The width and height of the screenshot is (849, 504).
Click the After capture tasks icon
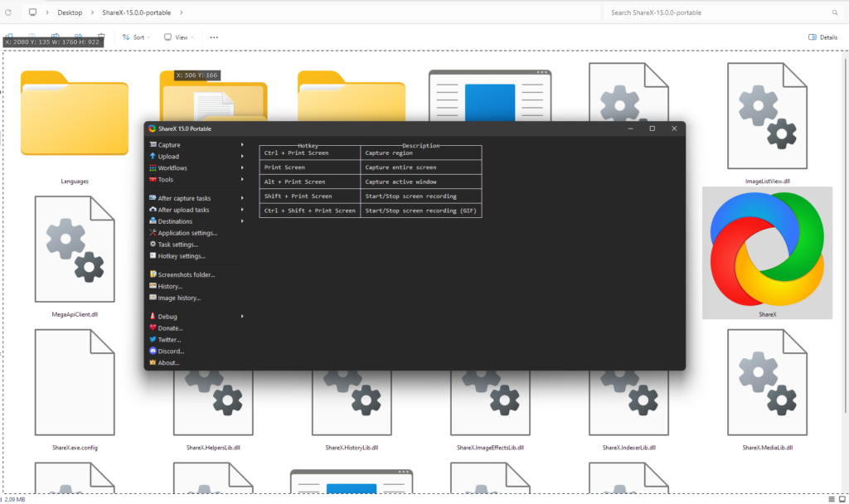(153, 198)
